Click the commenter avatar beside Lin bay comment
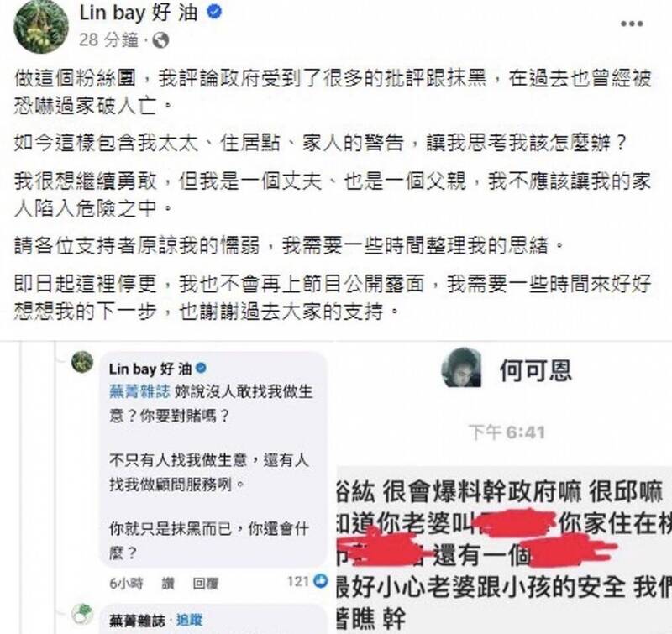The image size is (672, 634). tap(81, 362)
